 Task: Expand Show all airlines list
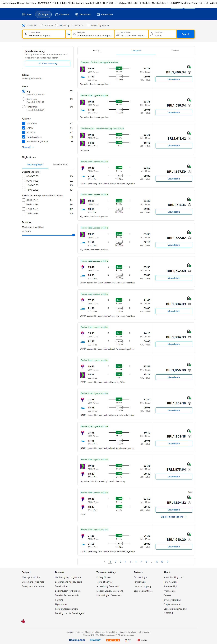click(x=28, y=147)
